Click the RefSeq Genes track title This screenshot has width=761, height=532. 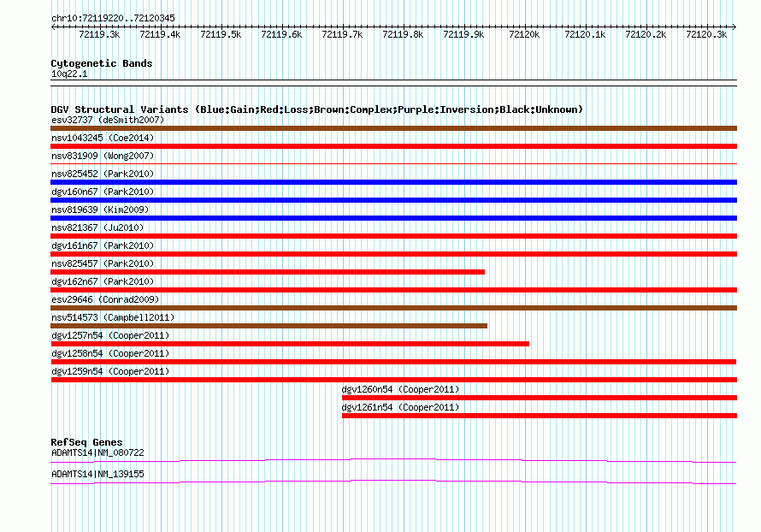(86, 442)
